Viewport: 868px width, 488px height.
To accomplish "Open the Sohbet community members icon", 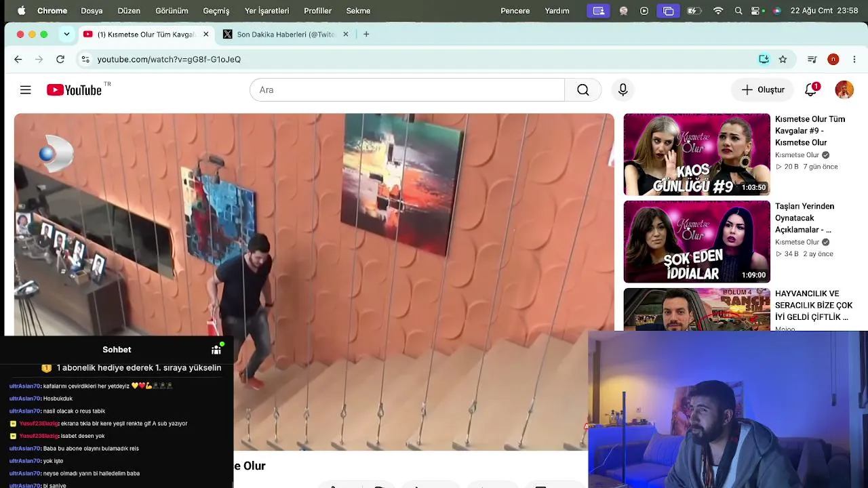I will [x=216, y=350].
